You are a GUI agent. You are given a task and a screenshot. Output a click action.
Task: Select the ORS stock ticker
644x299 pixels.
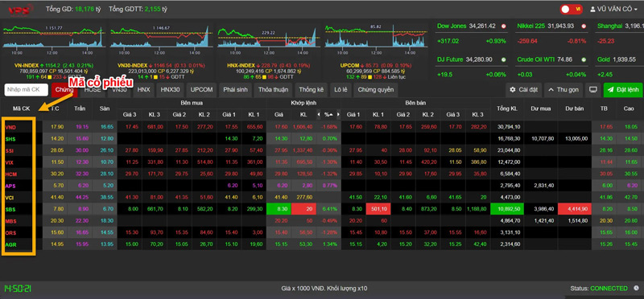click(10, 233)
